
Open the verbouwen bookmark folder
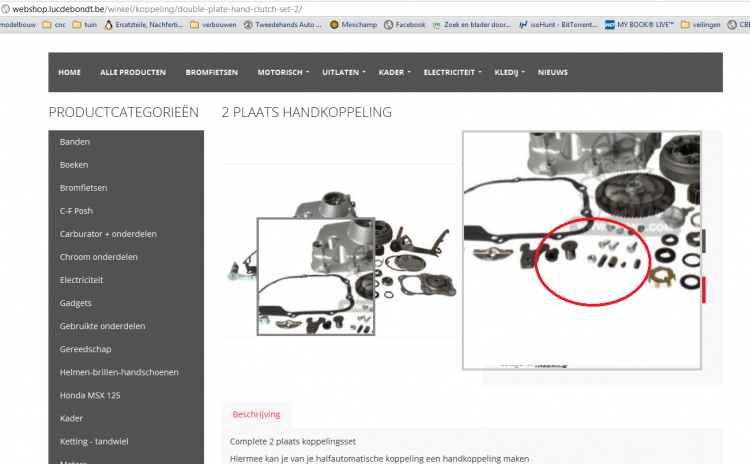click(213, 25)
